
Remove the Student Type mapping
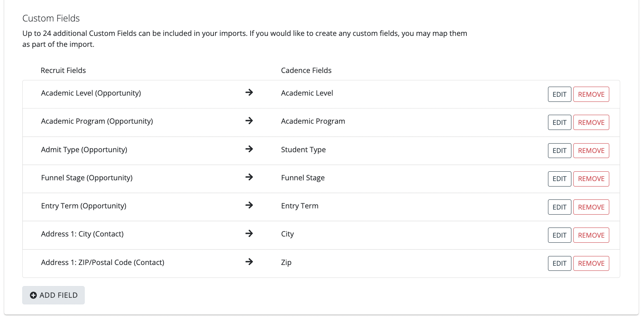[x=591, y=151]
